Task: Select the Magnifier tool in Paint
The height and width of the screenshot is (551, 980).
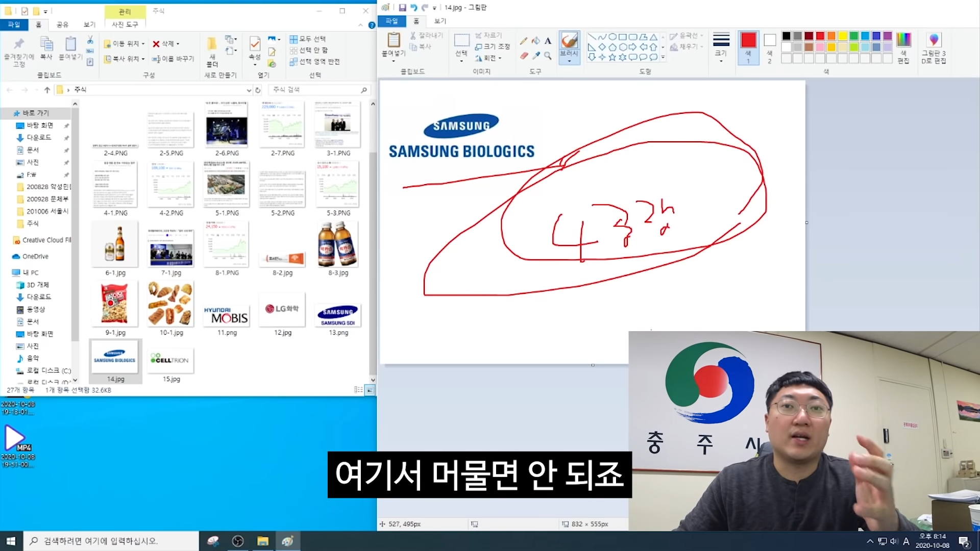Action: (x=548, y=56)
